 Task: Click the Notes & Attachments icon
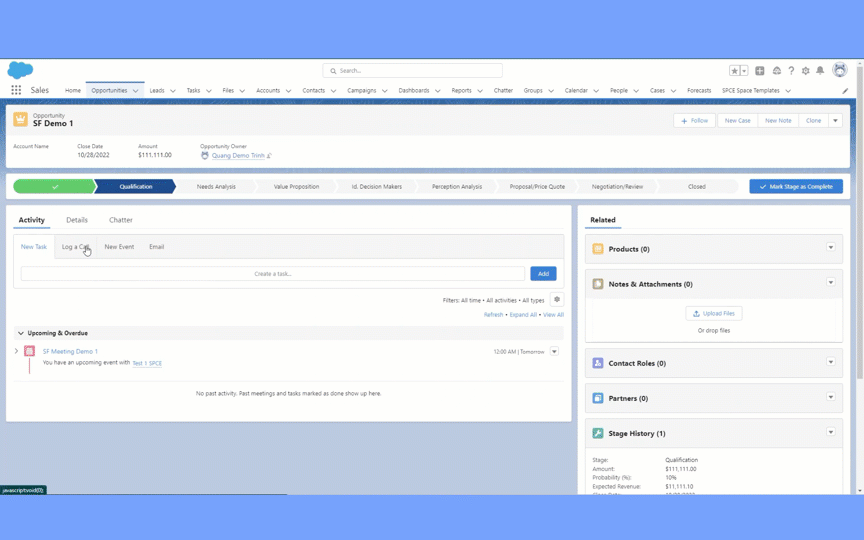598,284
